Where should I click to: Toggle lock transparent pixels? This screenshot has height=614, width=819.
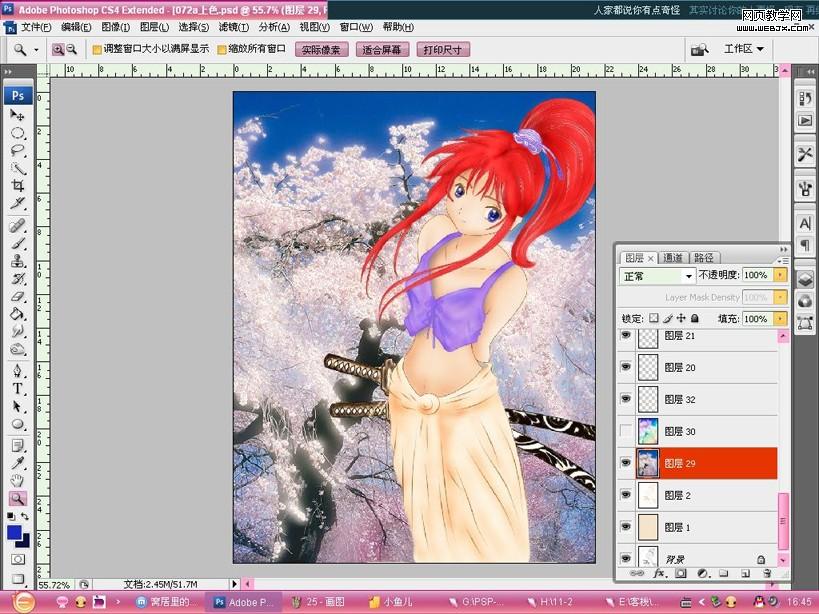coord(654,318)
